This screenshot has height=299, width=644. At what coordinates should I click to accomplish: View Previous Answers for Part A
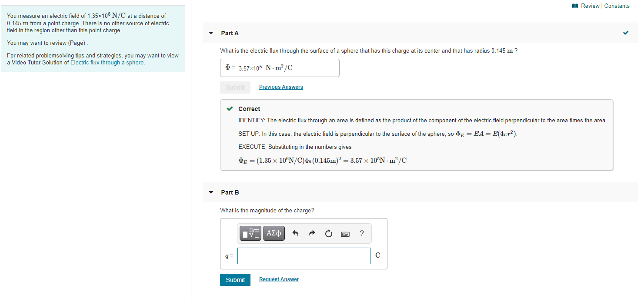[x=280, y=87]
